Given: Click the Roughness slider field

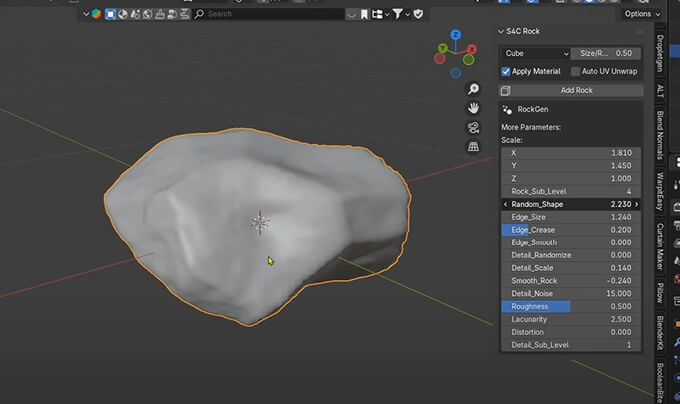Looking at the screenshot, I should [571, 306].
